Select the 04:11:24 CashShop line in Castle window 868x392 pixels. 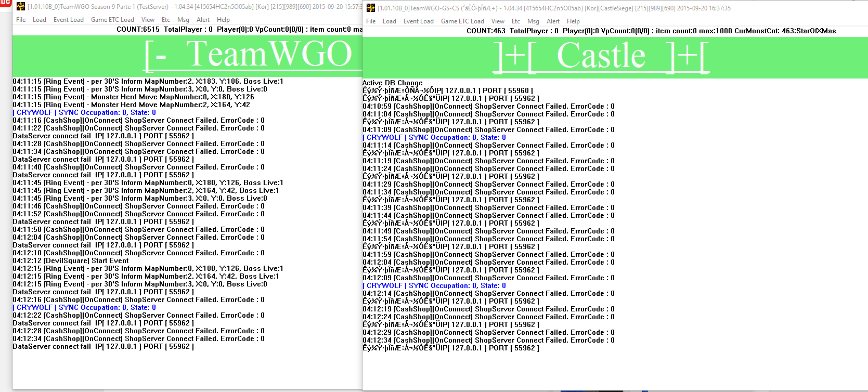tap(488, 168)
